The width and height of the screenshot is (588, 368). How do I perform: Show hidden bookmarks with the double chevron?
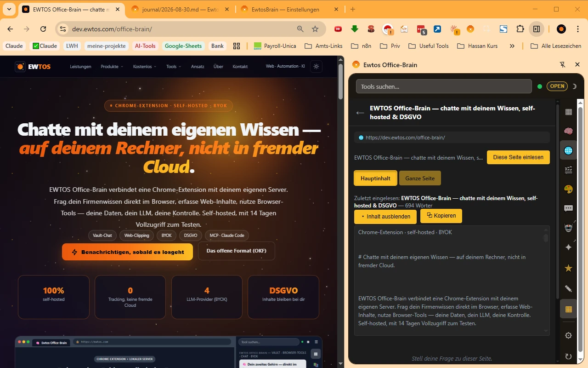[512, 46]
